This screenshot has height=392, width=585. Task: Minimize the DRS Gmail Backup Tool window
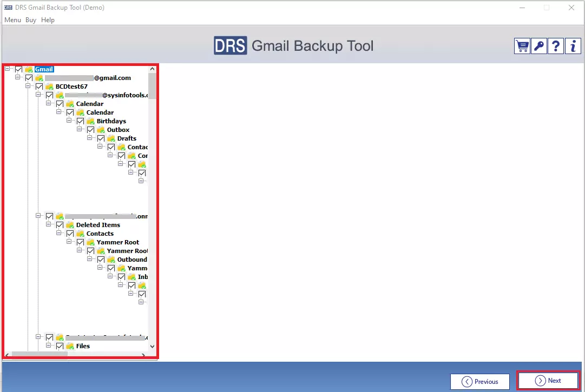(x=522, y=8)
